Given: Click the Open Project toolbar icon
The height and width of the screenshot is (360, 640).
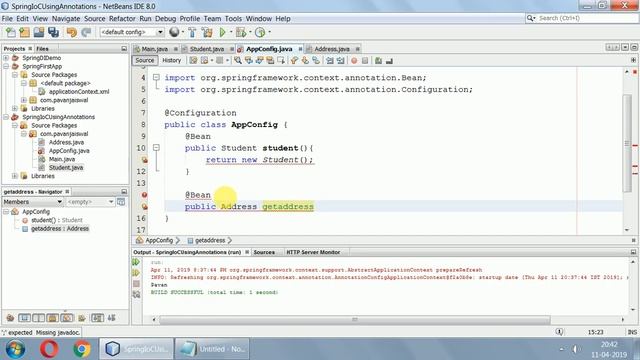Looking at the screenshot, I should point(39,32).
